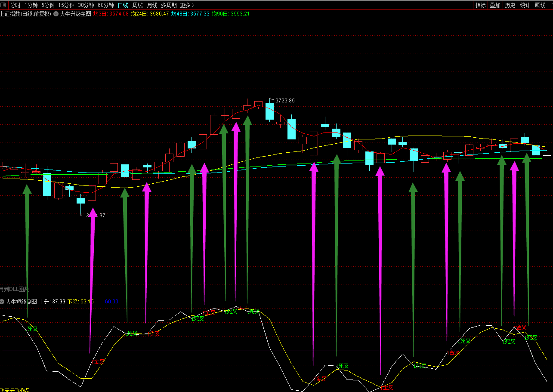Click the 叠加 overlay button

coord(495,5)
